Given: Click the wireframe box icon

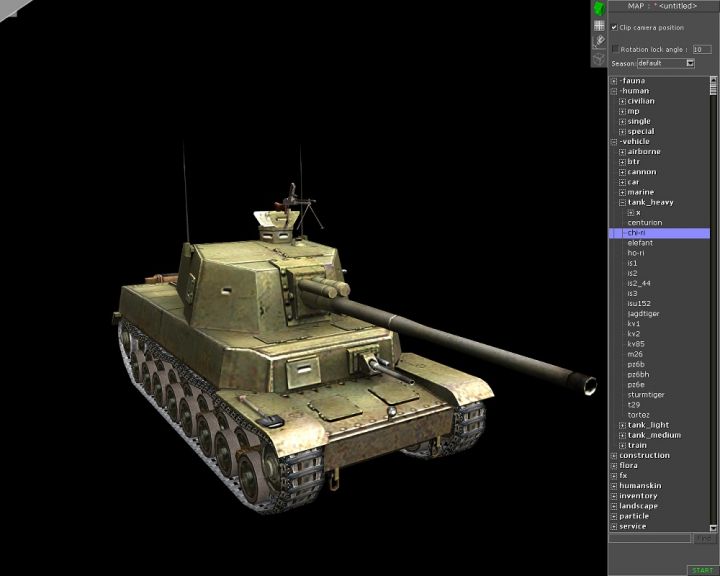Looking at the screenshot, I should [x=599, y=59].
